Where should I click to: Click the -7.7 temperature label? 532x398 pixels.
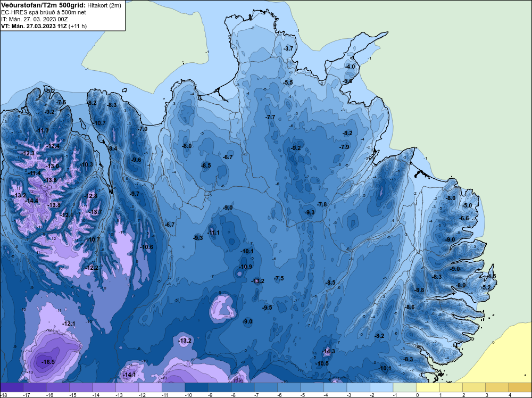[270, 117]
